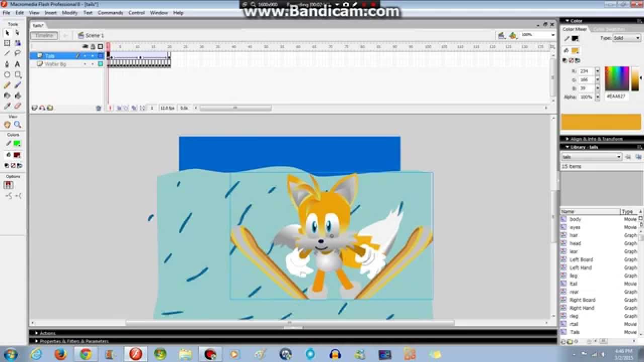
Task: Click the eye icon to hide all layers
Action: point(85,47)
